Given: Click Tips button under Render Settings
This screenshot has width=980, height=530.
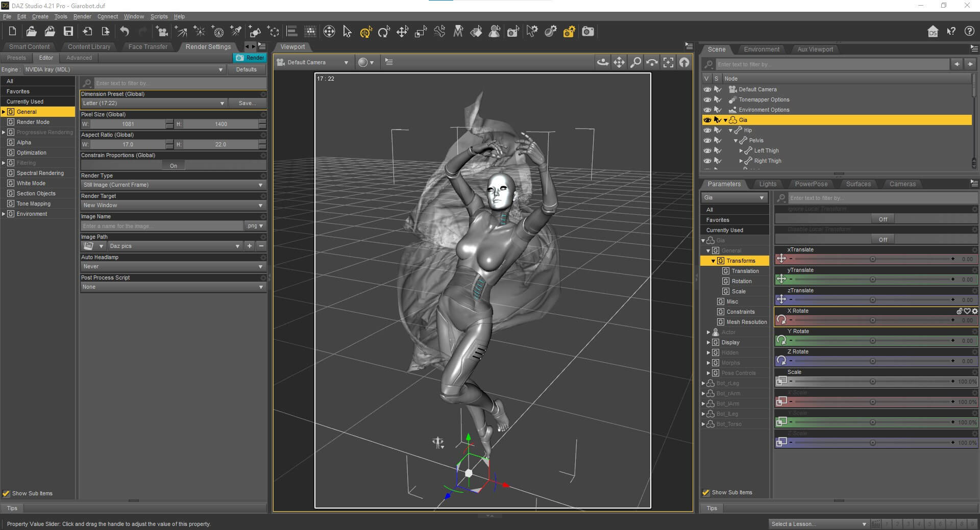Looking at the screenshot, I should point(12,508).
